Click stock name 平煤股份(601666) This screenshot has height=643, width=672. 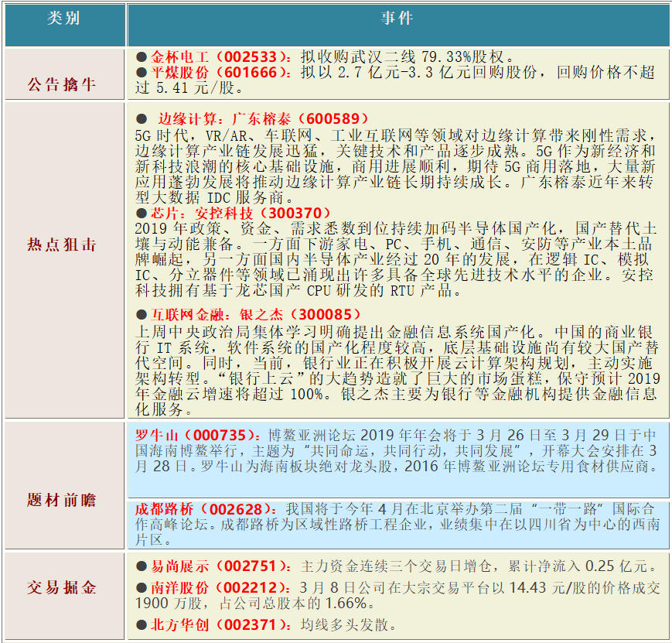pos(222,73)
